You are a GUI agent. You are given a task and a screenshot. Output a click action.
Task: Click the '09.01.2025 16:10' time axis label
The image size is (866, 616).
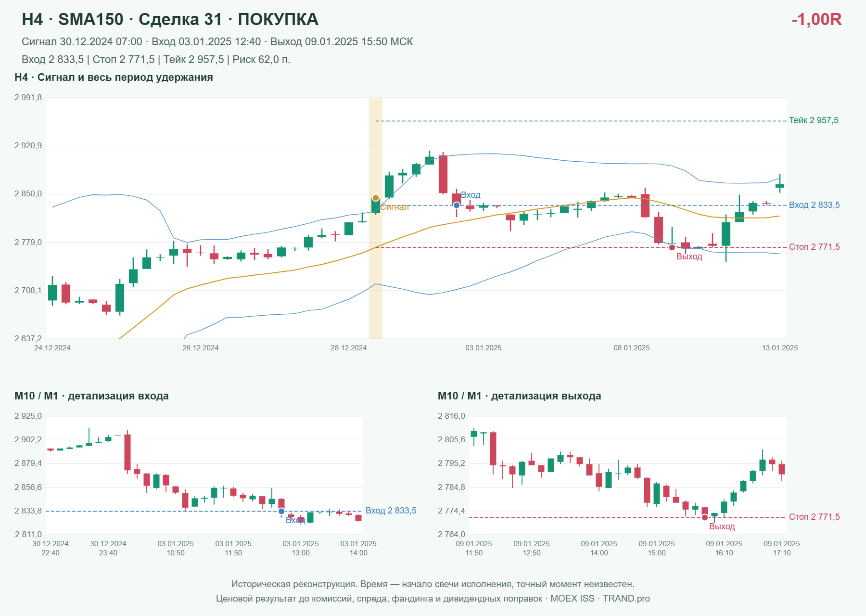[x=724, y=548]
